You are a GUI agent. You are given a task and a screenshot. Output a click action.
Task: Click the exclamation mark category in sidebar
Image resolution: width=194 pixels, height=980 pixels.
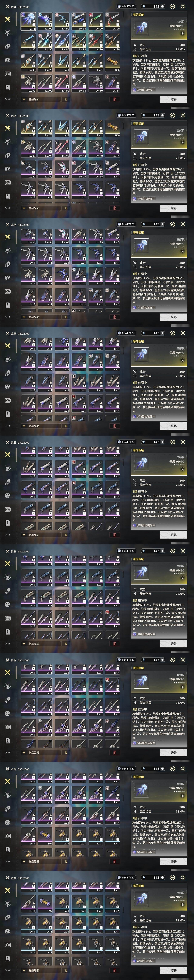[8, 87]
